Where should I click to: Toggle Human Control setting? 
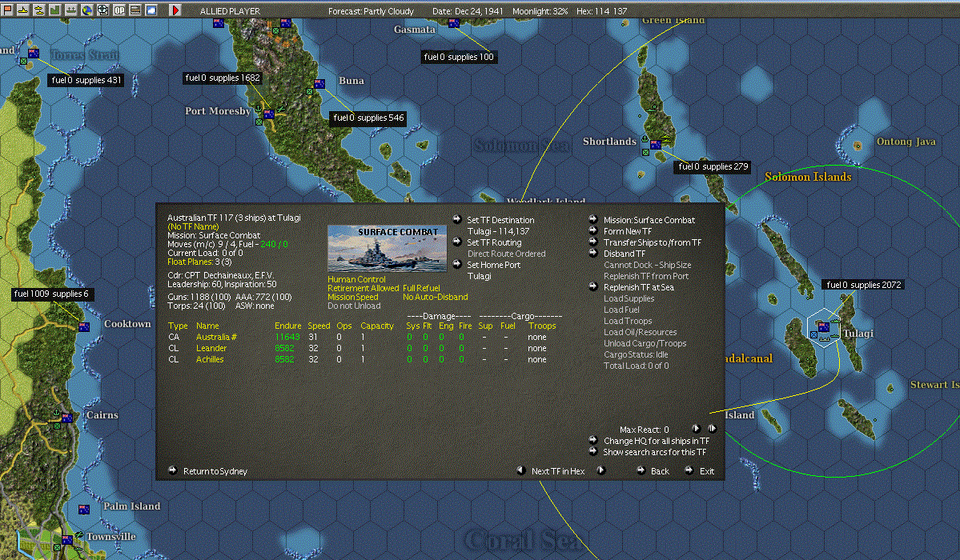[x=356, y=279]
